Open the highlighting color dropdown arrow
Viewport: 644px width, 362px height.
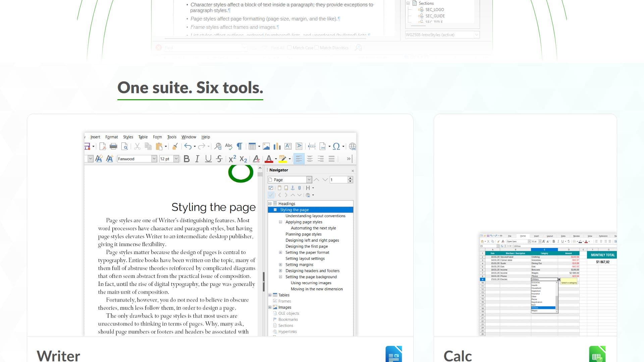coord(290,159)
